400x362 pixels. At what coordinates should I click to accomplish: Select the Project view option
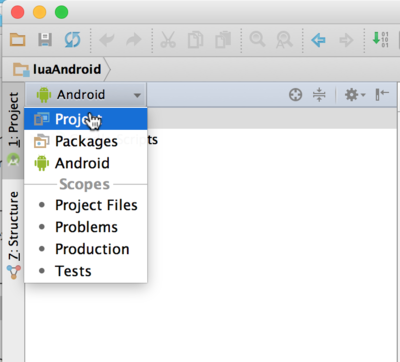(86, 119)
